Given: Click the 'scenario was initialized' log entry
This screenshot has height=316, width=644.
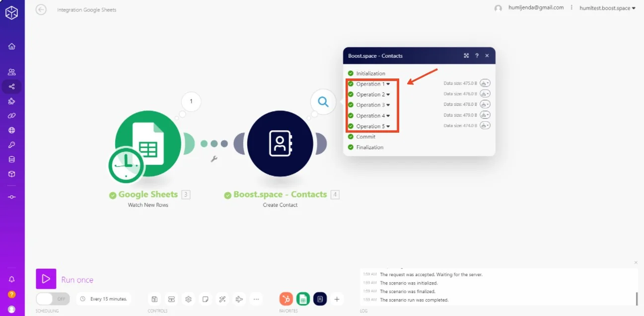Looking at the screenshot, I should (x=409, y=283).
